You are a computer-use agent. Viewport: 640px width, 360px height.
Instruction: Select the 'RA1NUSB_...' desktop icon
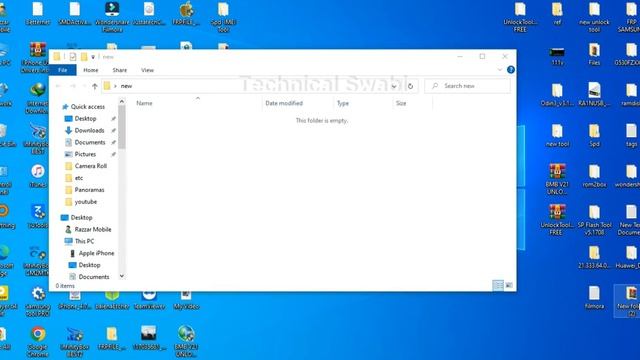coord(594,94)
